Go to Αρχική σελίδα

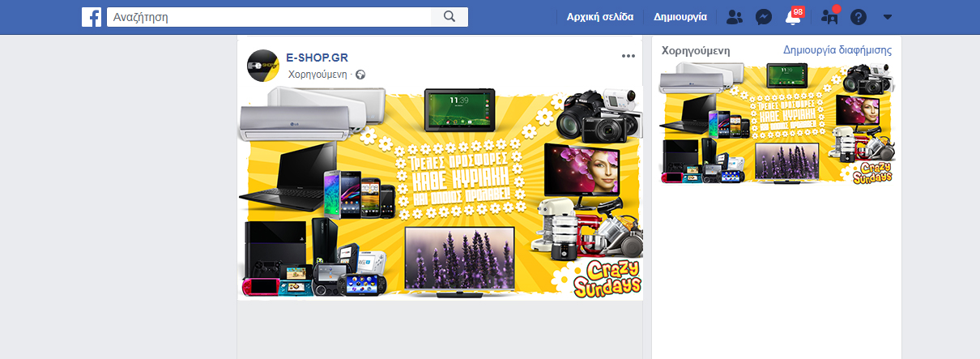(600, 17)
